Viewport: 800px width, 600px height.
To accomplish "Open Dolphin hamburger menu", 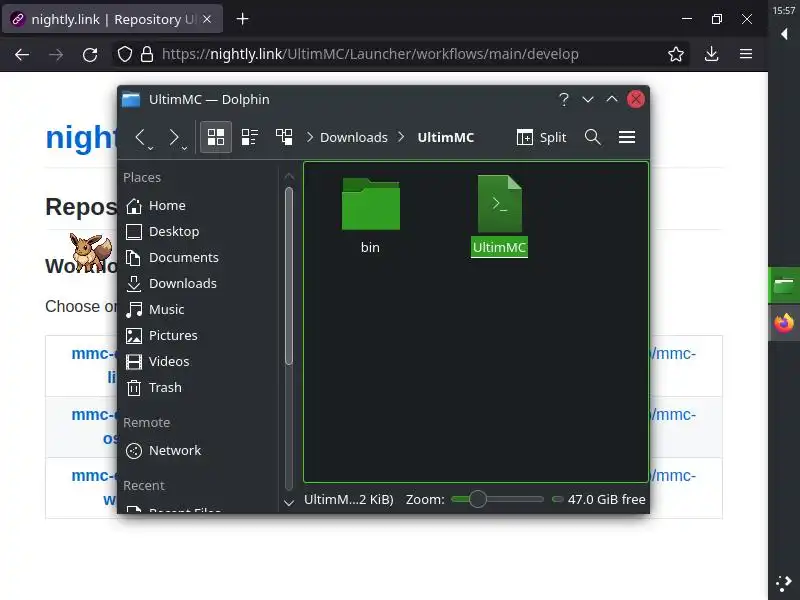I will point(627,137).
